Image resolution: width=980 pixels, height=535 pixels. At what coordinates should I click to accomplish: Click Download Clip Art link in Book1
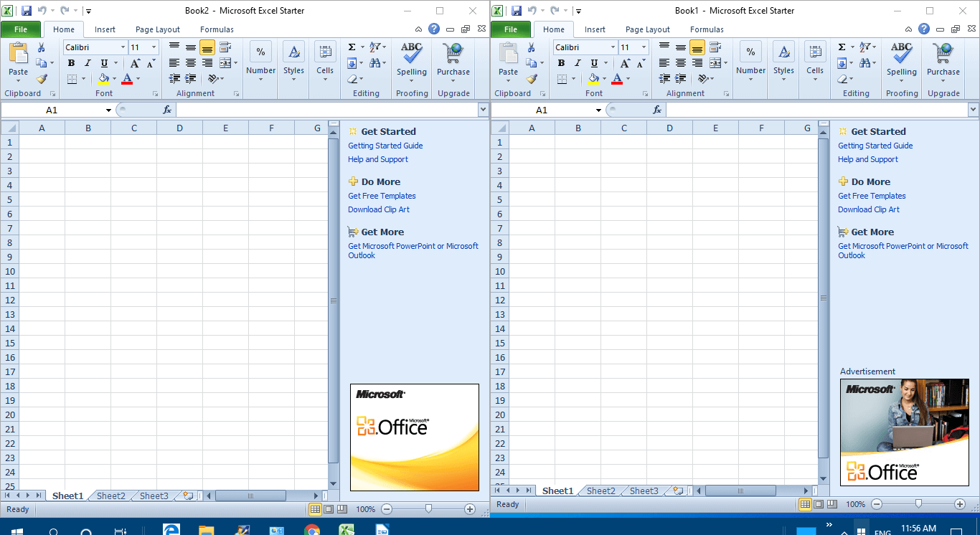point(869,209)
